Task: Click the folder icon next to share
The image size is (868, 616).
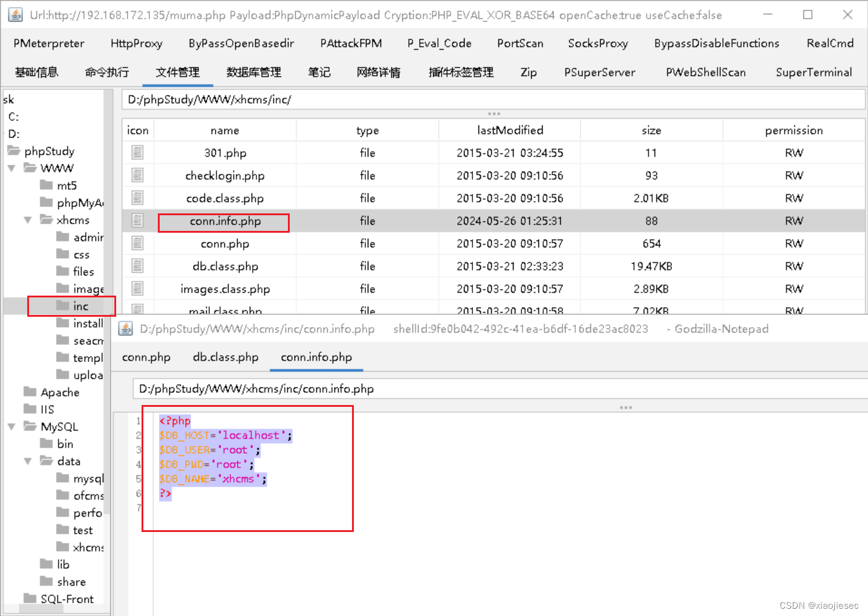Action: point(47,582)
